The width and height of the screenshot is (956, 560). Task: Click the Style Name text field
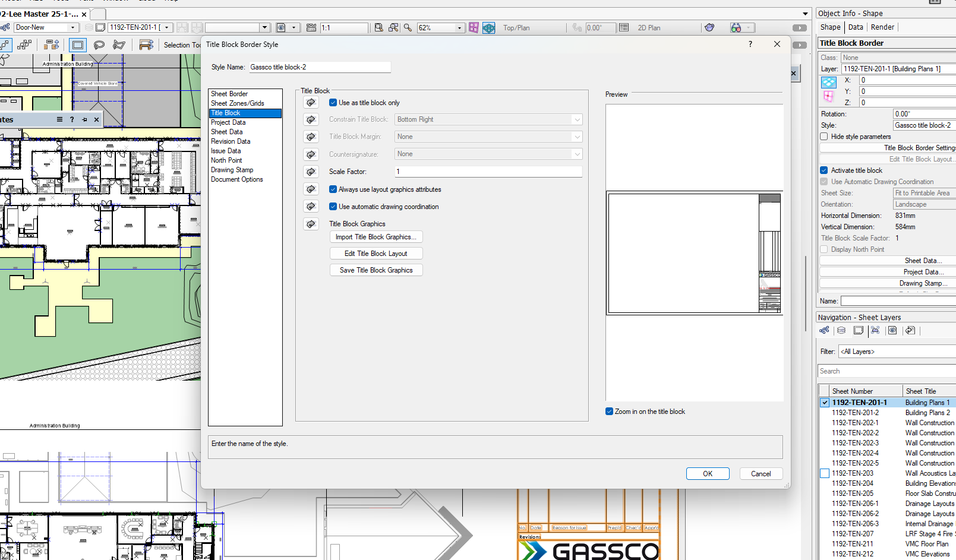click(319, 67)
